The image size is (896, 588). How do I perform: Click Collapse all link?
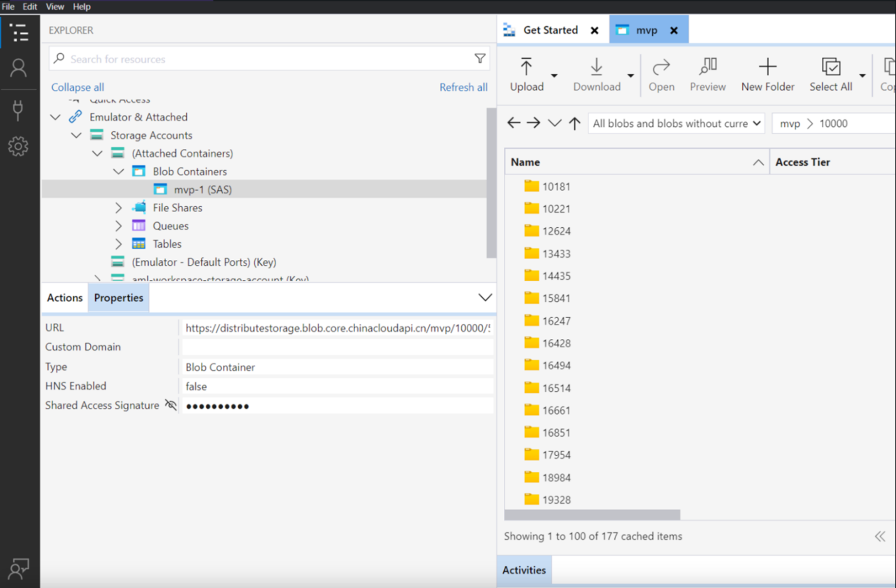(78, 87)
